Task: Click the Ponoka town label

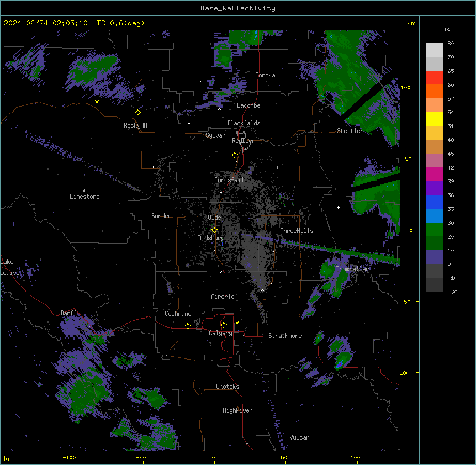Action: coord(265,75)
